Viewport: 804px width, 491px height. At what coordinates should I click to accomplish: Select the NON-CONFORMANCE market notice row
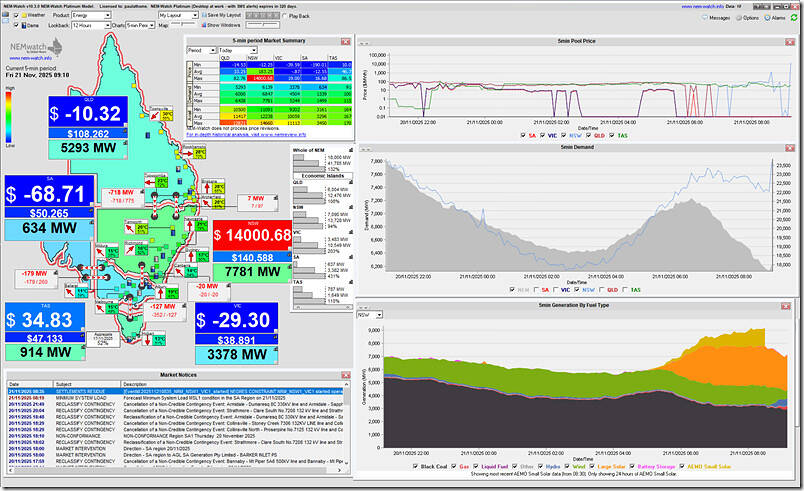tap(175, 436)
